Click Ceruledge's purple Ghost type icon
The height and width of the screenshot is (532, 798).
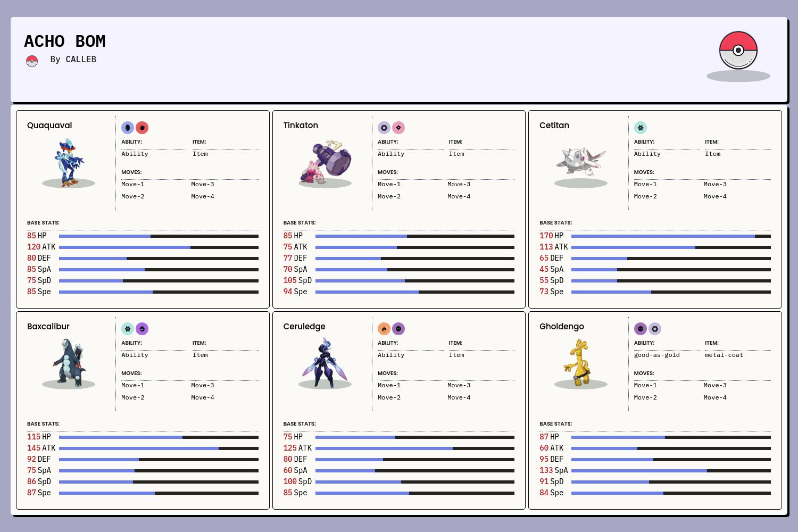(x=398, y=329)
